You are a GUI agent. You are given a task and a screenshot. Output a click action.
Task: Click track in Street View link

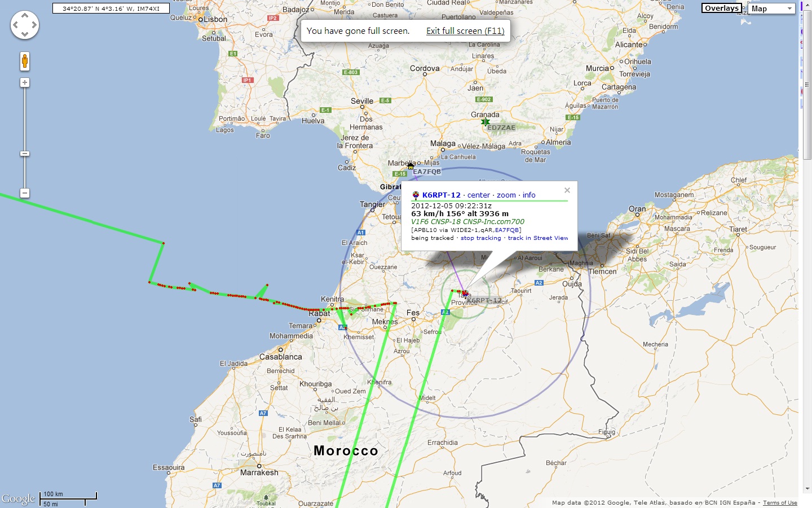tap(538, 238)
